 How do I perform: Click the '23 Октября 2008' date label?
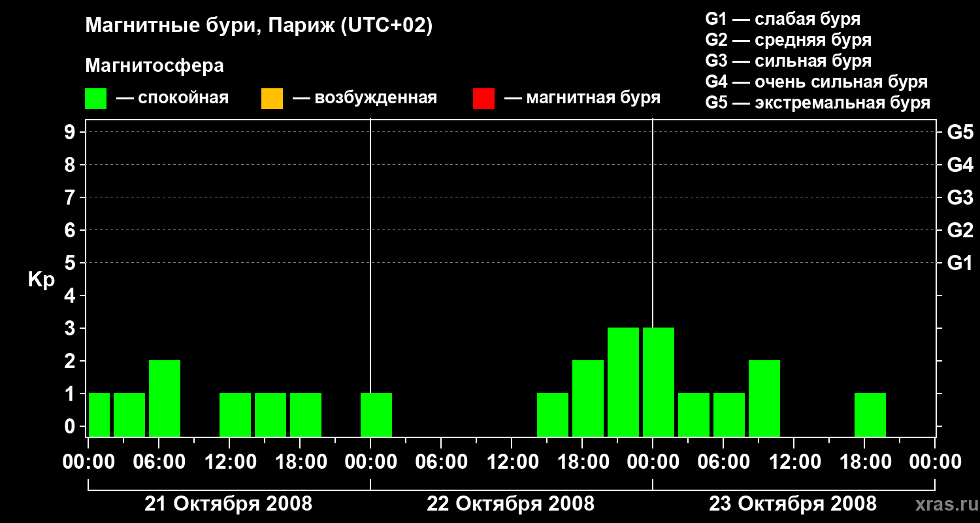(792, 504)
